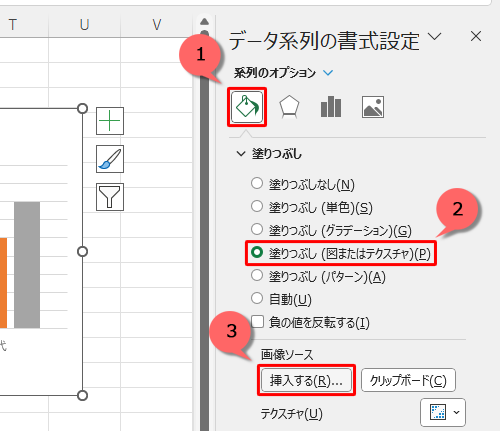The height and width of the screenshot is (431, 500).
Task: Select 塗りつぶし (グラデーション)(G) radio option
Action: click(257, 229)
